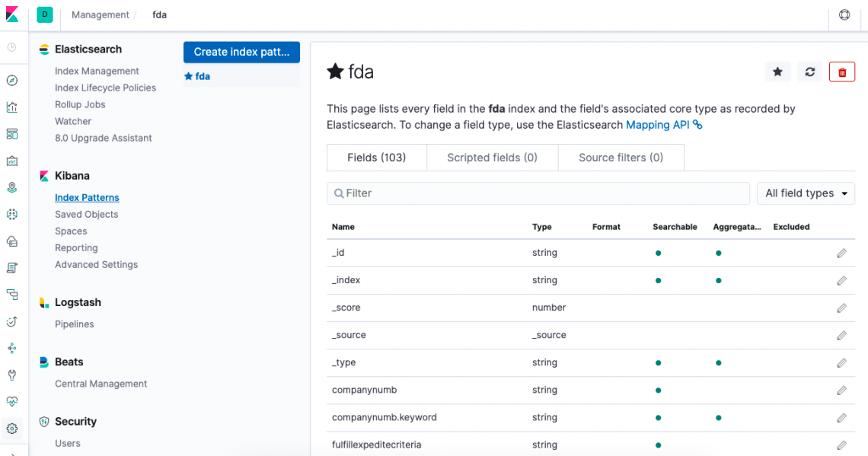Open Dashboard icon in the left sidebar
Image resolution: width=868 pixels, height=456 pixels.
pyautogui.click(x=12, y=134)
